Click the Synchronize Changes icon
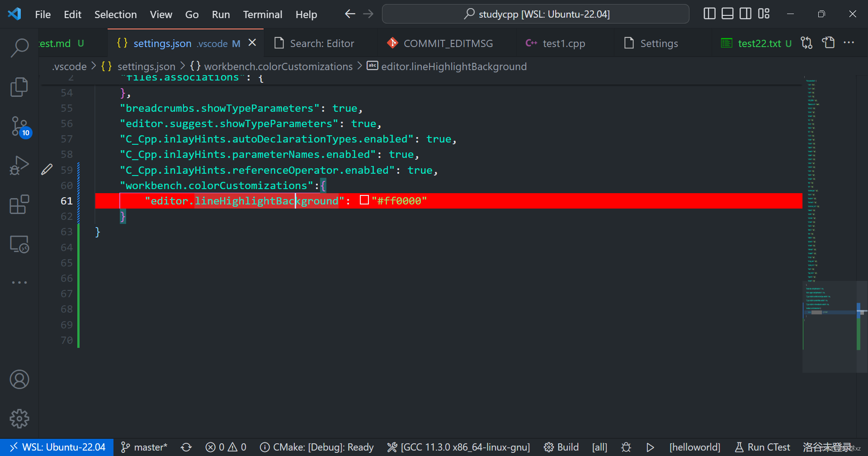This screenshot has height=456, width=868. point(186,447)
